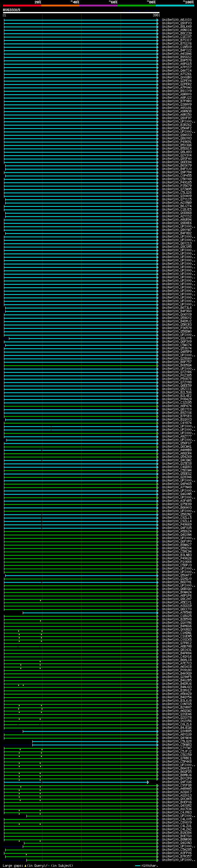
Task: Click the yellow large-gaps triangle in the legend
Action: 25,866
